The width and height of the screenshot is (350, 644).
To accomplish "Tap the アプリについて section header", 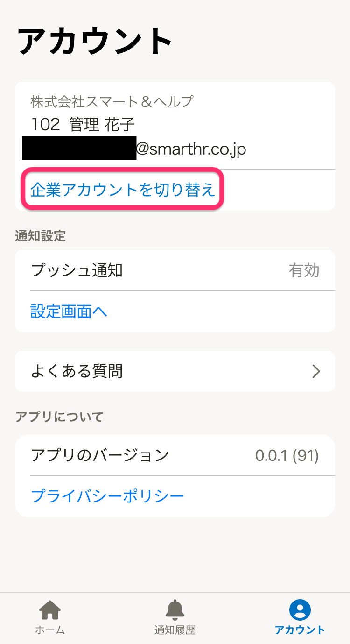I will [x=59, y=417].
